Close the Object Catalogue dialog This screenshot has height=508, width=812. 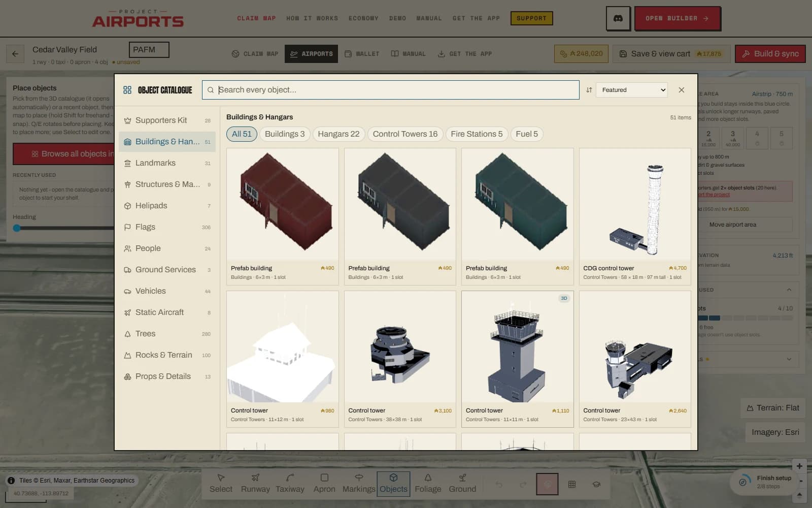[682, 90]
